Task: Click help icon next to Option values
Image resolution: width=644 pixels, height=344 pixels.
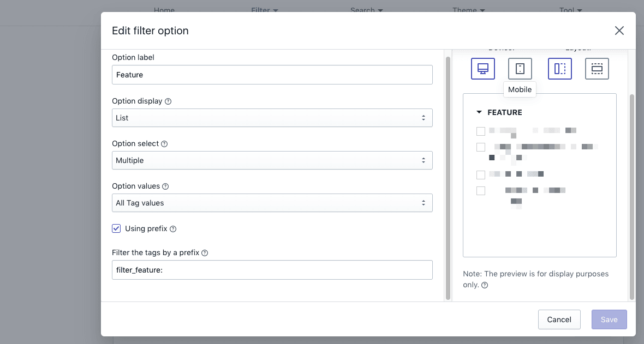Action: coord(165,186)
